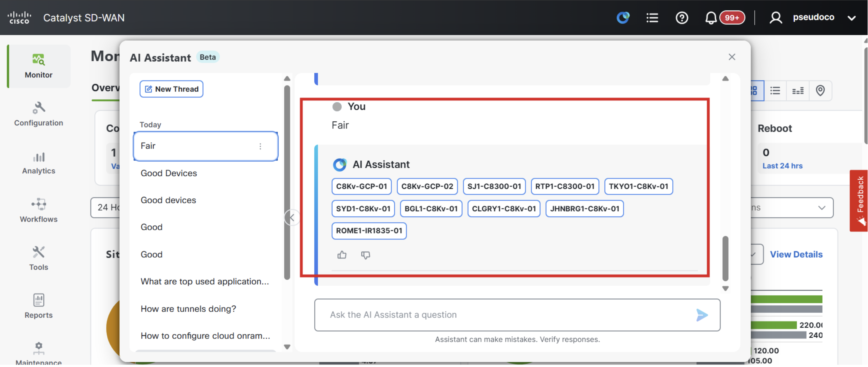Send the question with the arrow icon

pos(702,315)
